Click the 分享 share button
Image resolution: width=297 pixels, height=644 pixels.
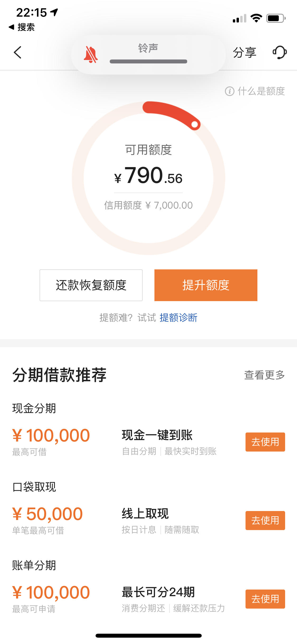click(244, 52)
